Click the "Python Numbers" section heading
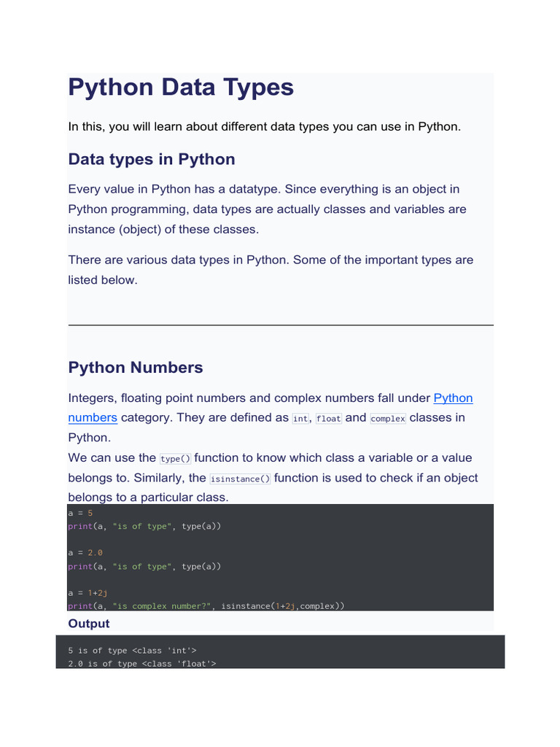Viewport: 560px width, 747px height. point(136,368)
